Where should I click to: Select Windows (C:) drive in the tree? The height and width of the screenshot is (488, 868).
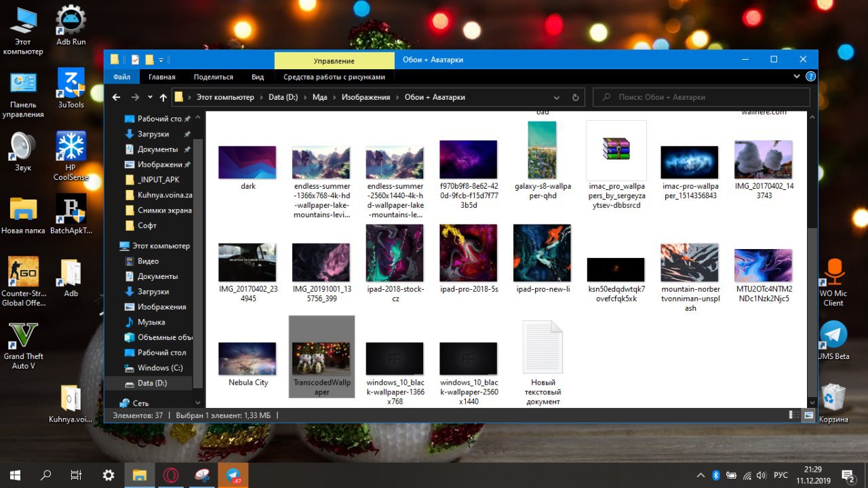click(x=160, y=368)
